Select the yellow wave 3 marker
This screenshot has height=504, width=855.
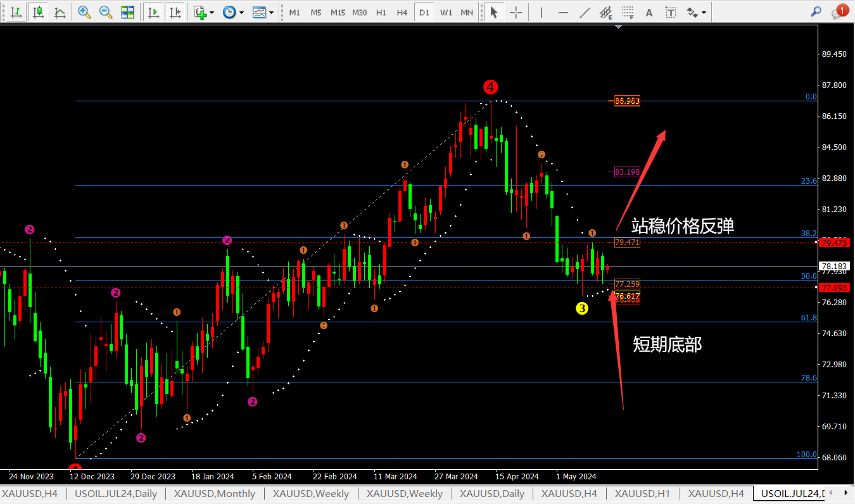(582, 308)
